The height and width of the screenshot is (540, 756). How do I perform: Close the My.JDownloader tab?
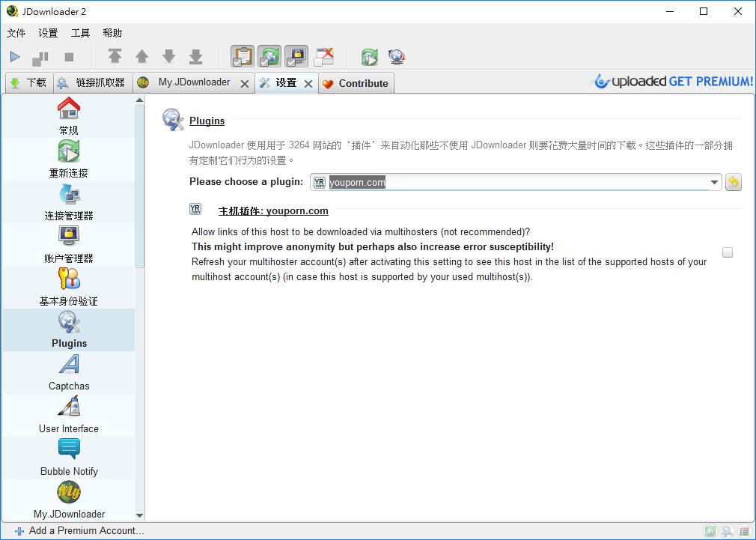point(245,84)
